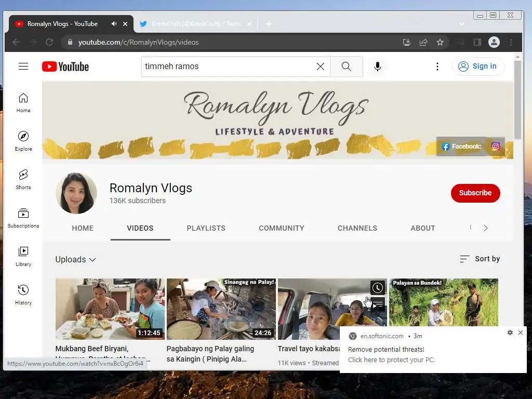
Task: Select the ABOUT channel tab
Action: tap(423, 228)
